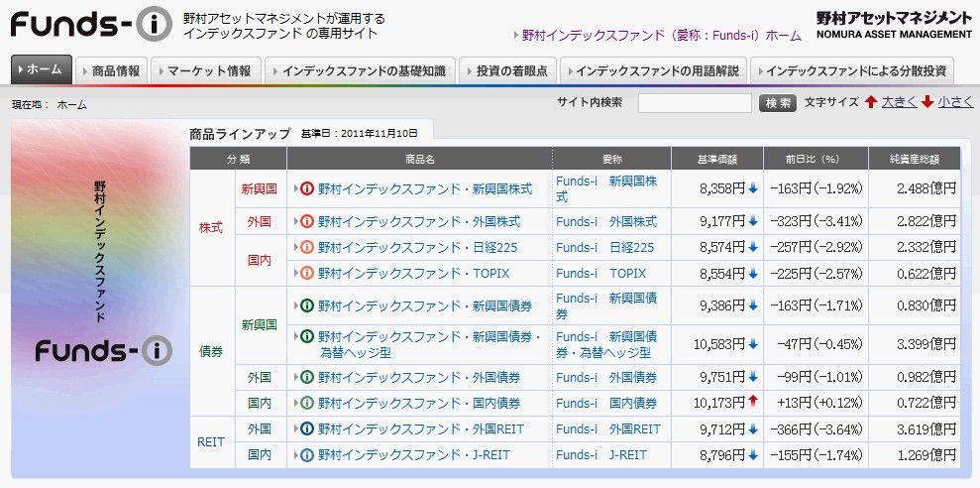The height and width of the screenshot is (488, 980).
Task: Open the 野村インデックスファンド ホーム link
Action: coord(661,36)
